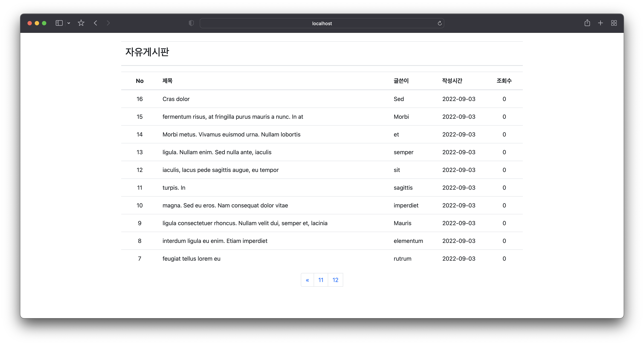The image size is (644, 345).
Task: Open post 'Morbi metus. Vivamus euismod urna'
Action: [x=232, y=134]
